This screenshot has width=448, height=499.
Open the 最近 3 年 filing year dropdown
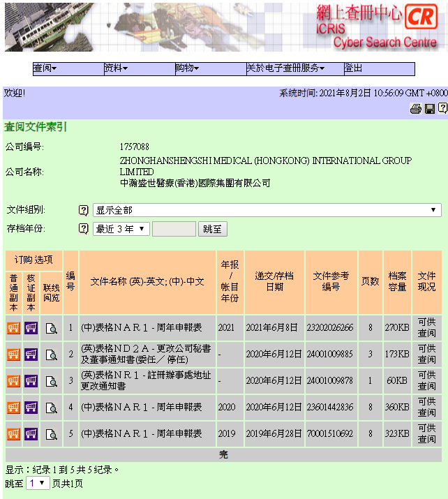point(121,229)
